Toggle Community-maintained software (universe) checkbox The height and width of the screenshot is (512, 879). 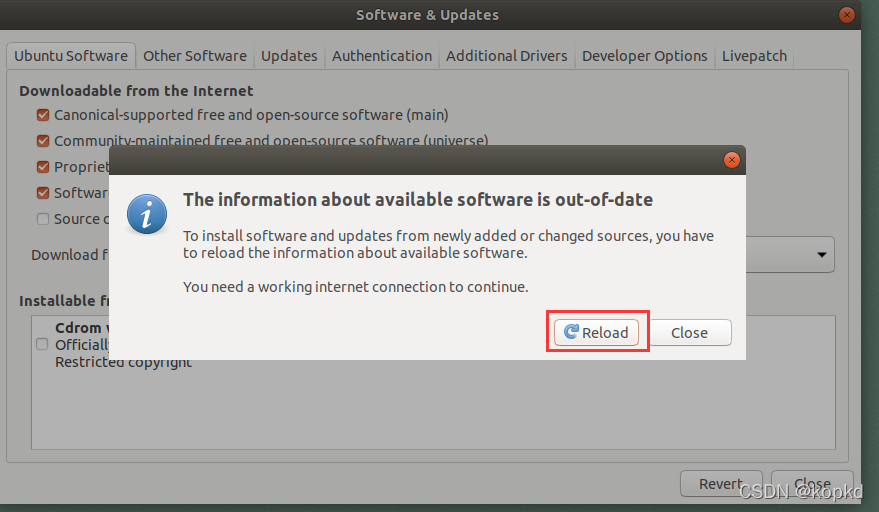click(43, 141)
